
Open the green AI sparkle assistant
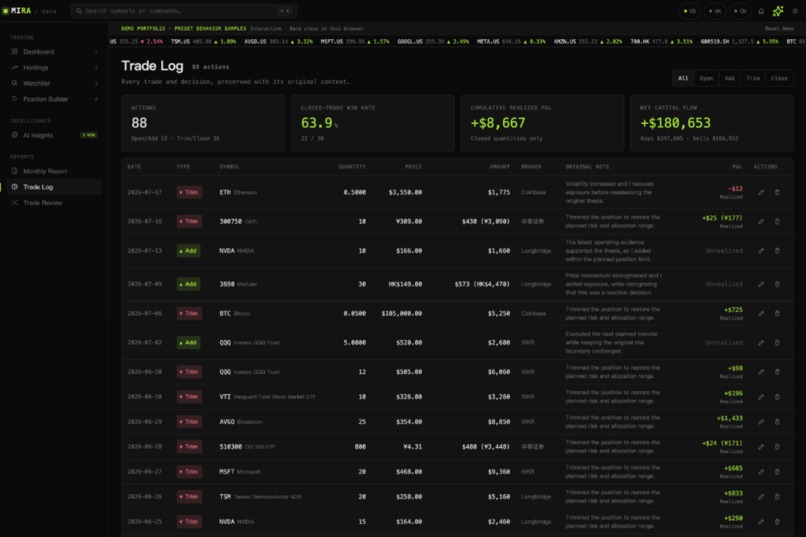pos(778,11)
